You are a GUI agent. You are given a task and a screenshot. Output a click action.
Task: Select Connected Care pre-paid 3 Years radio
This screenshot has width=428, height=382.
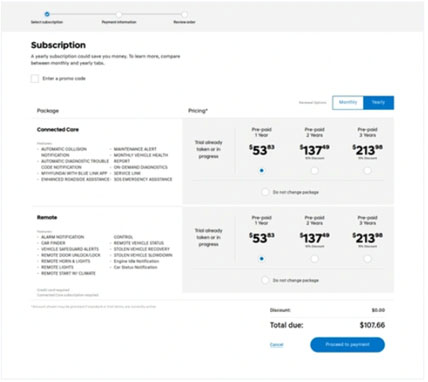367,171
